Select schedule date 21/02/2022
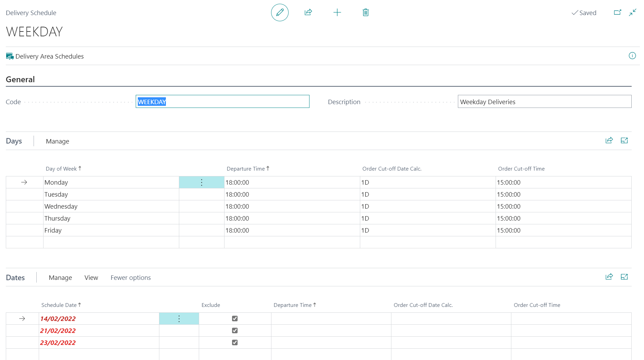The height and width of the screenshot is (360, 644). click(x=99, y=331)
